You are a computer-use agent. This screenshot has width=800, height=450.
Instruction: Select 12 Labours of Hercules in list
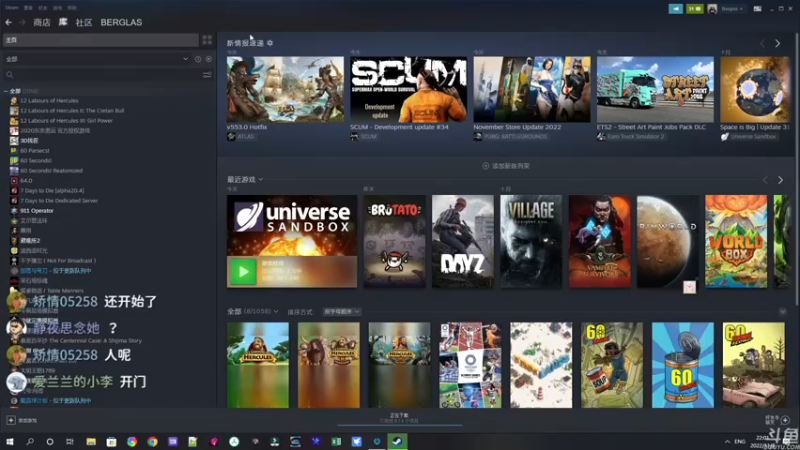point(49,101)
